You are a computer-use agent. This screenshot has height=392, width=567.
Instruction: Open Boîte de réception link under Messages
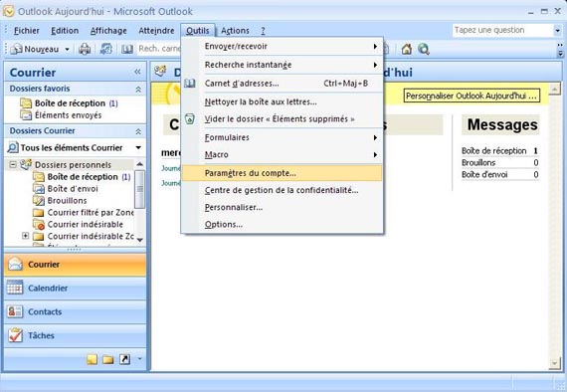[493, 151]
